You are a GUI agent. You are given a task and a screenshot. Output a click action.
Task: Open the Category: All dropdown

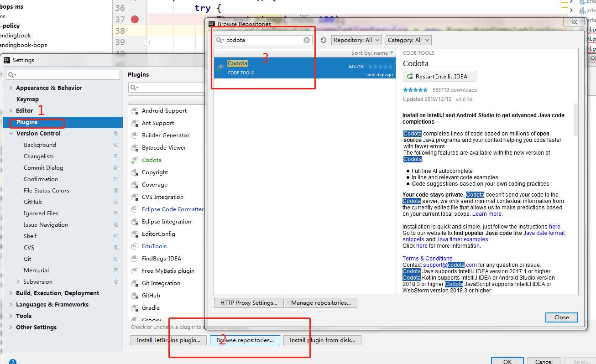408,40
